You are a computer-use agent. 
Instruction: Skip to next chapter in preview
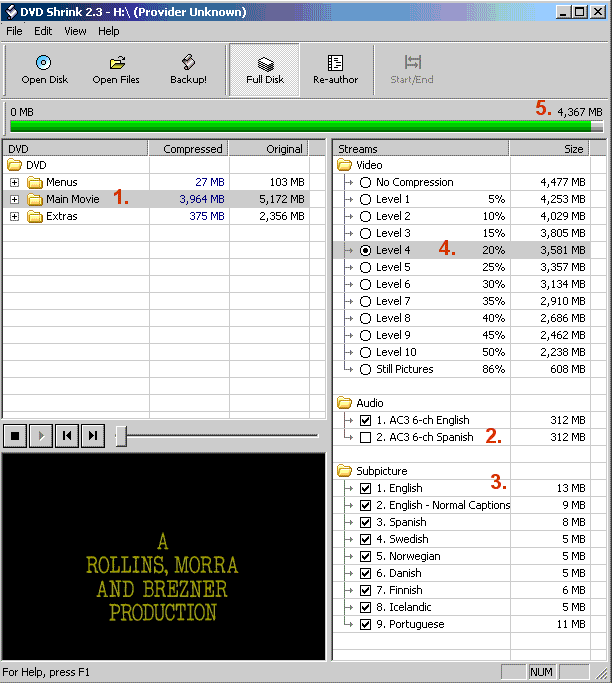(93, 436)
